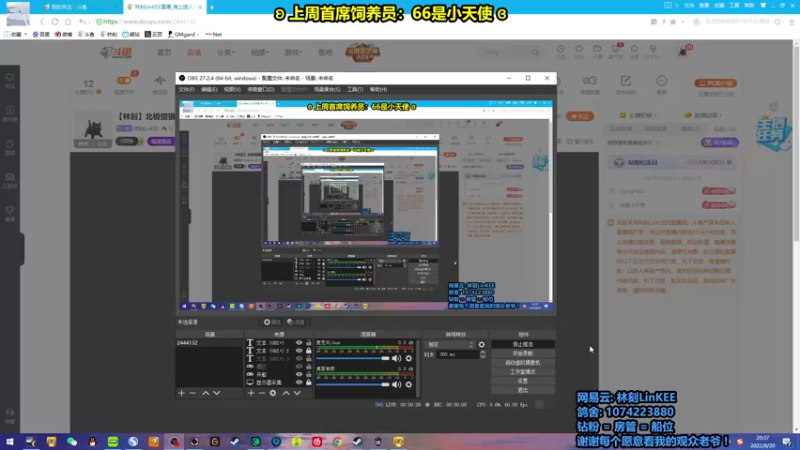Add a new scene in OBS scenes panel
The image size is (800, 450).
182,393
